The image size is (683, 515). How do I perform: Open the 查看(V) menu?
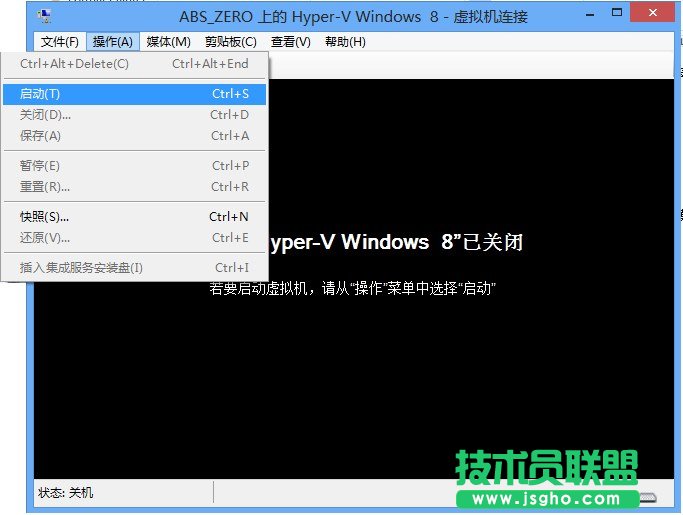click(291, 42)
